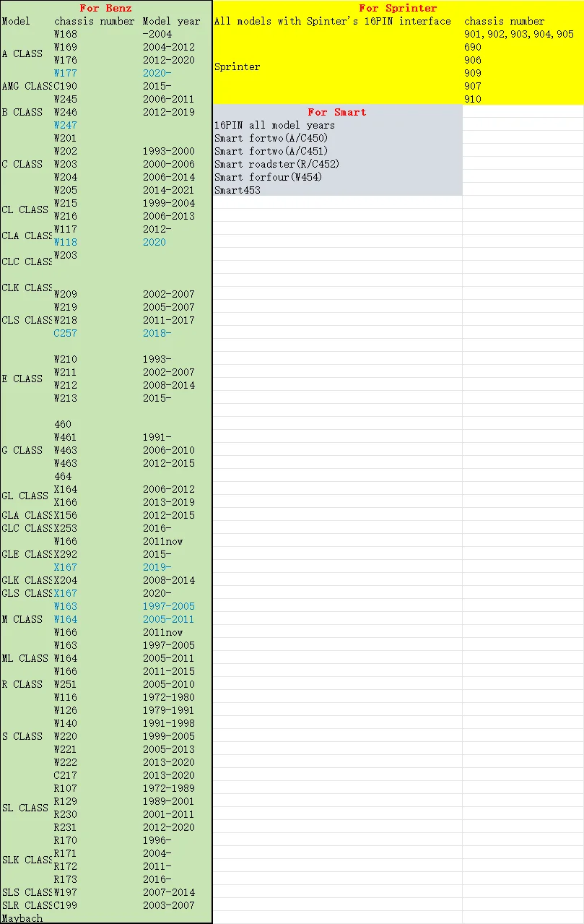Select the 'GL CLASS' model cell
The image size is (584, 924).
click(25, 496)
